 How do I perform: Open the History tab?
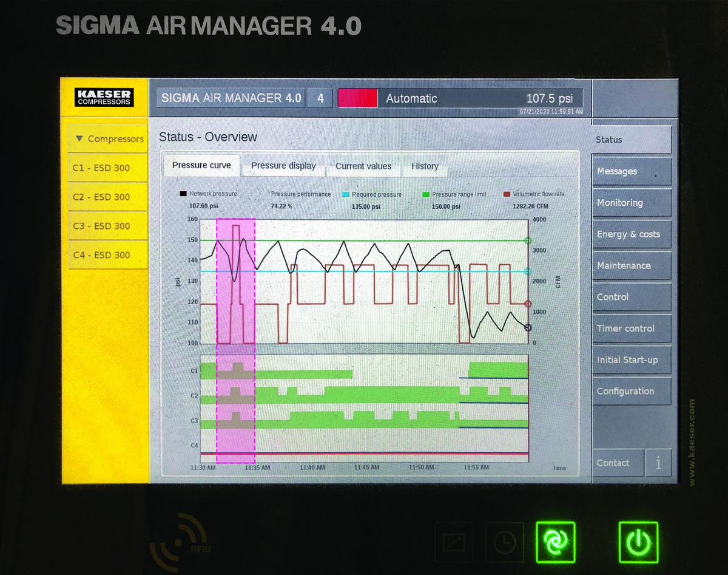[x=425, y=166]
